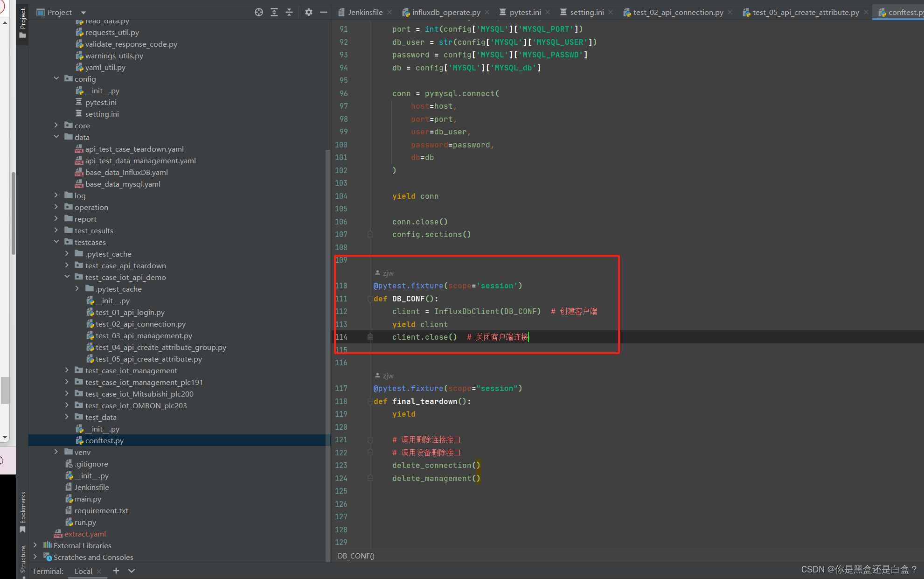924x579 pixels.
Task: Click the locate-file target icon in Project toolbar
Action: (259, 12)
